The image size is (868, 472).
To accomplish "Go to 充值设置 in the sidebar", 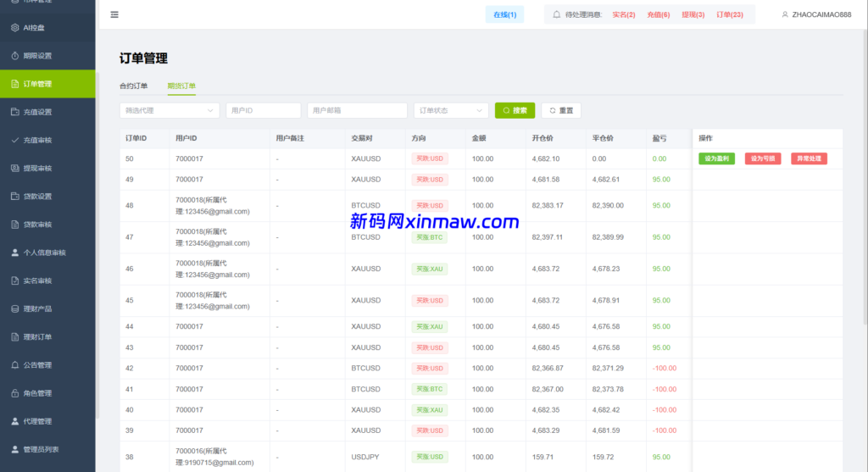I will (x=47, y=112).
